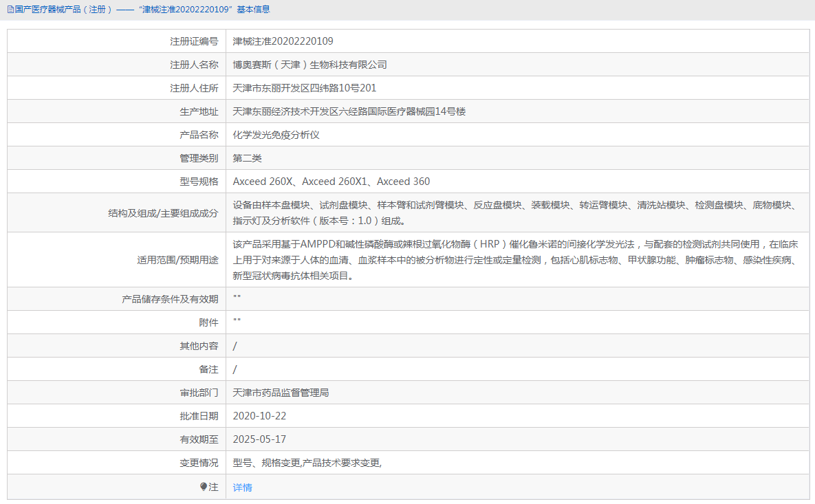Open the 详情 link in the 注 row

point(241,487)
